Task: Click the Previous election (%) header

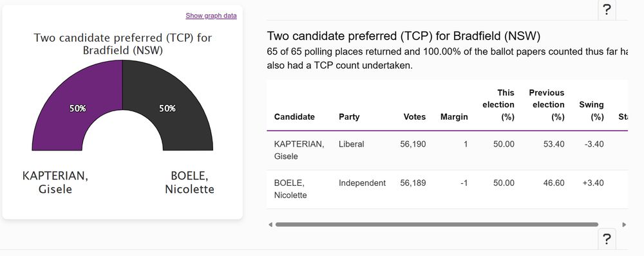Action: pyautogui.click(x=546, y=105)
